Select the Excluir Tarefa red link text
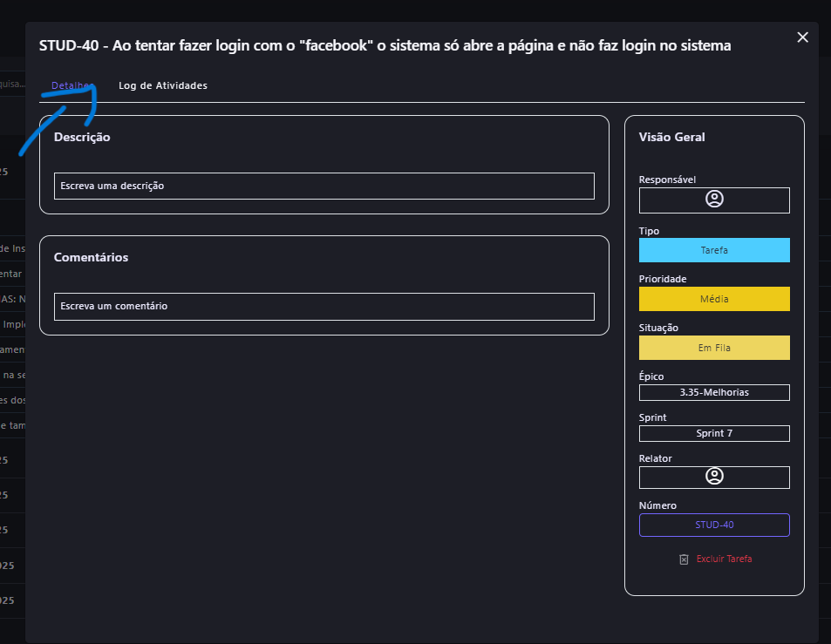 pyautogui.click(x=724, y=559)
